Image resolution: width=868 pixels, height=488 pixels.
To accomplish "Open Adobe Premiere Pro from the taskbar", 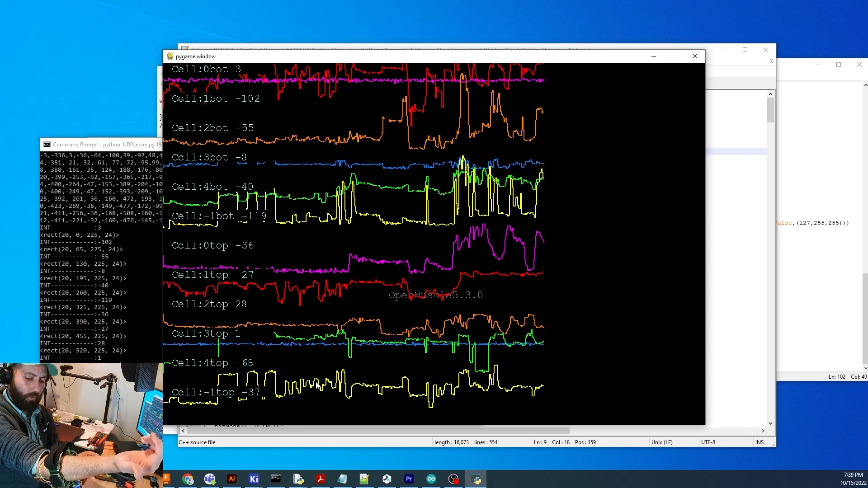I will [x=409, y=479].
